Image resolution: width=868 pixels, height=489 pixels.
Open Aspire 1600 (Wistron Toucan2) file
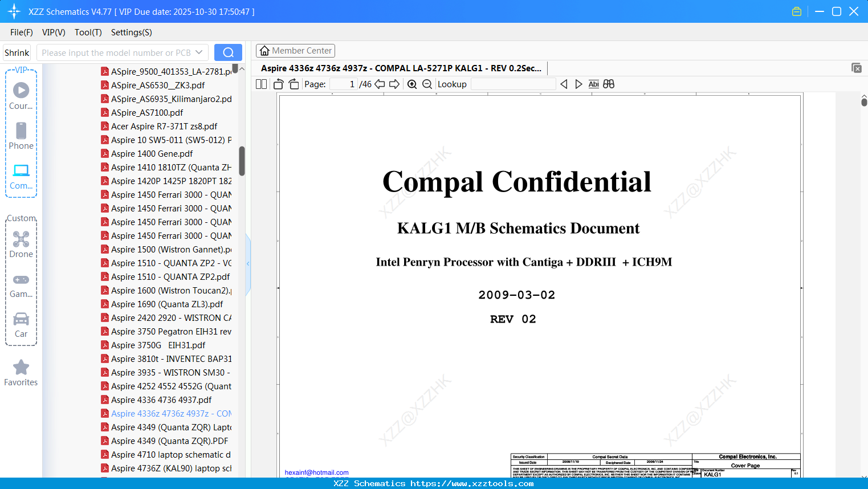[x=166, y=291]
